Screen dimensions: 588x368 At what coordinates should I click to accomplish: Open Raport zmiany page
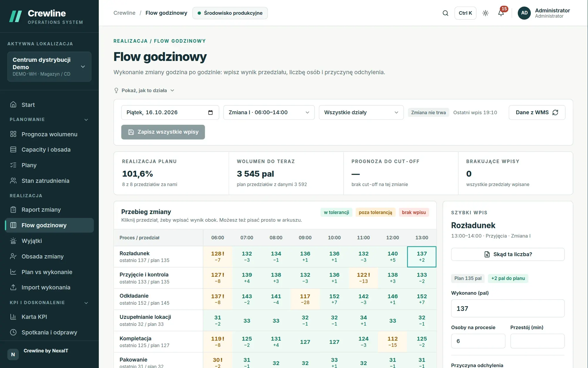49,210
